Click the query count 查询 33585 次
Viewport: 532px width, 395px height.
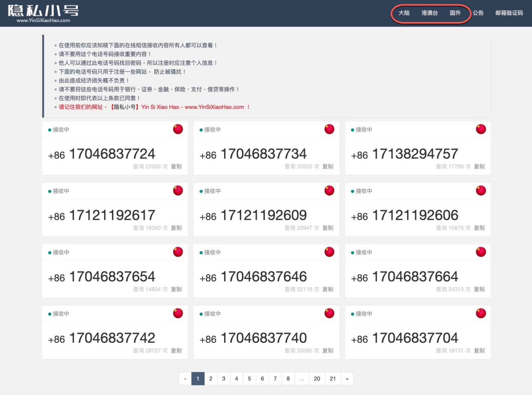302,350
